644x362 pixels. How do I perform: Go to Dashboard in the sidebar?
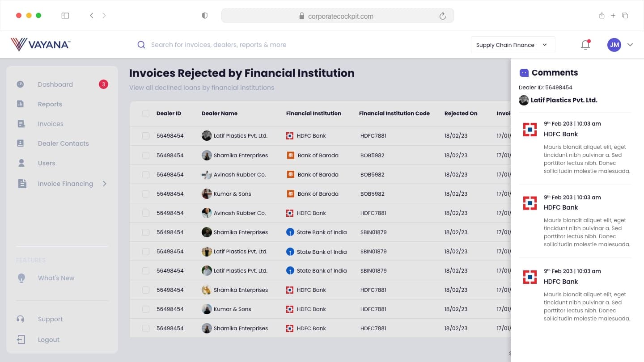[x=55, y=84]
